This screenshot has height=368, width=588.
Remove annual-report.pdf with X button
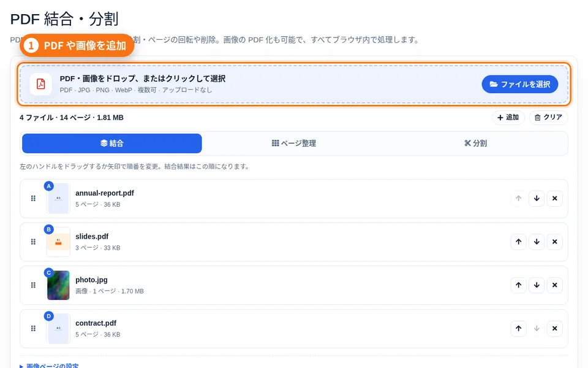tap(555, 198)
